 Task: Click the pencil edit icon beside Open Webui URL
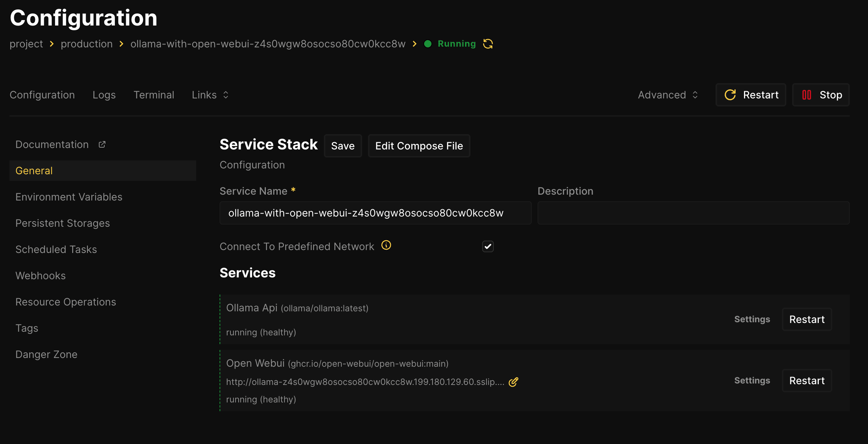click(514, 382)
